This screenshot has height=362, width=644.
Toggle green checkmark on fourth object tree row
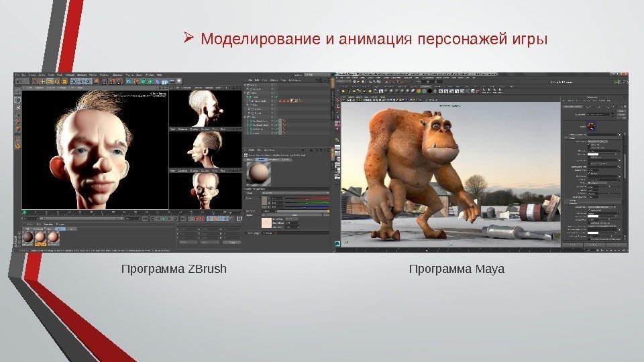click(x=276, y=97)
